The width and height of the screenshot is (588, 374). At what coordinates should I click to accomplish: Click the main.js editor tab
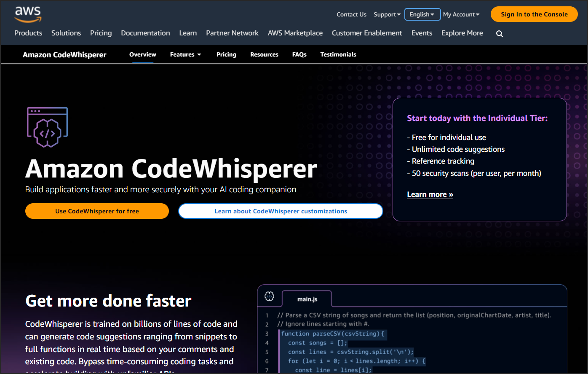click(307, 299)
